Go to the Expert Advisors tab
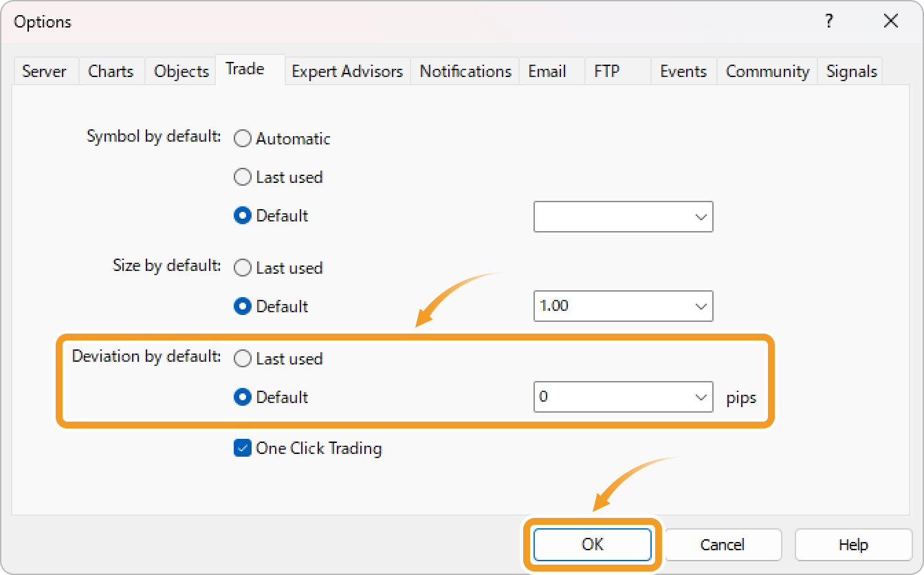This screenshot has width=924, height=575. (x=347, y=72)
